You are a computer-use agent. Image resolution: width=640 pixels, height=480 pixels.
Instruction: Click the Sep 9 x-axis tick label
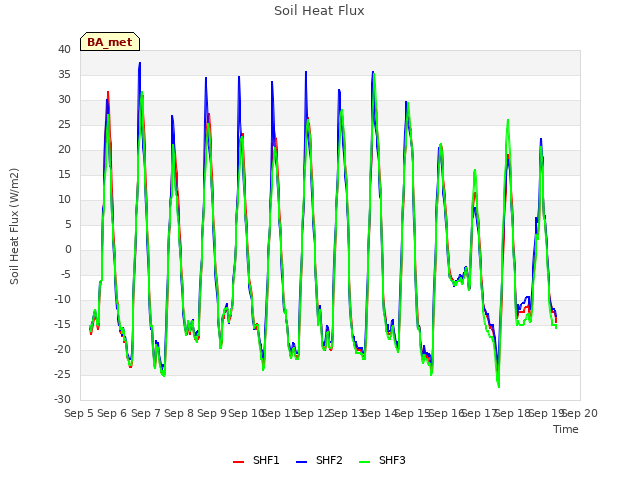pyautogui.click(x=212, y=413)
